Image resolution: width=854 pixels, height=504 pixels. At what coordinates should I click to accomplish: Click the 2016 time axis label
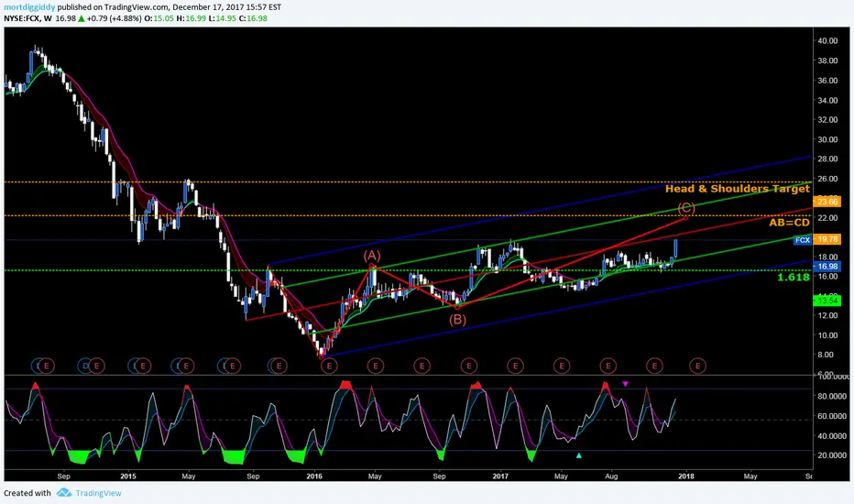[314, 477]
